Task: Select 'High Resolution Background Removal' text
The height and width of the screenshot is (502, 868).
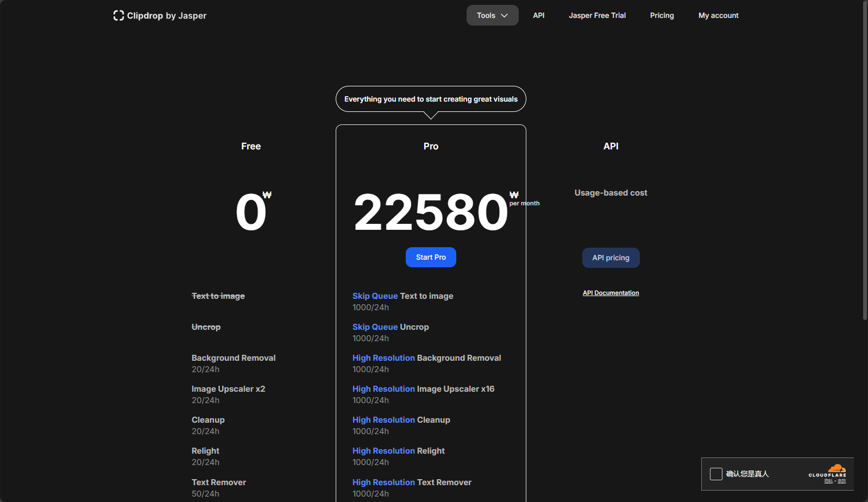Action: tap(427, 358)
